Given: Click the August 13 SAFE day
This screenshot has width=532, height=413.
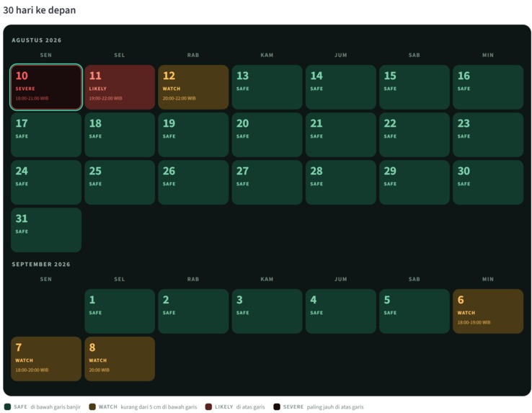Looking at the screenshot, I should pos(267,87).
